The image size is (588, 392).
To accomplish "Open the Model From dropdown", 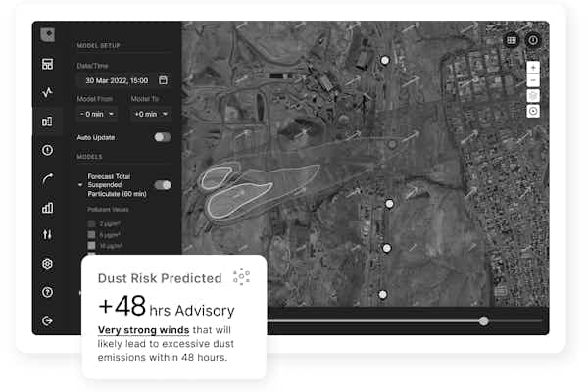I will 98,114.
